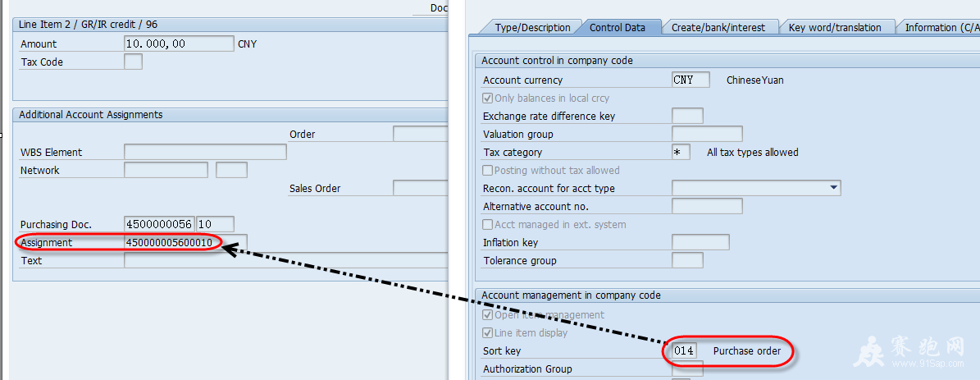Click the Authorization Group field
Screen dimensions: 980x380
tap(687, 369)
